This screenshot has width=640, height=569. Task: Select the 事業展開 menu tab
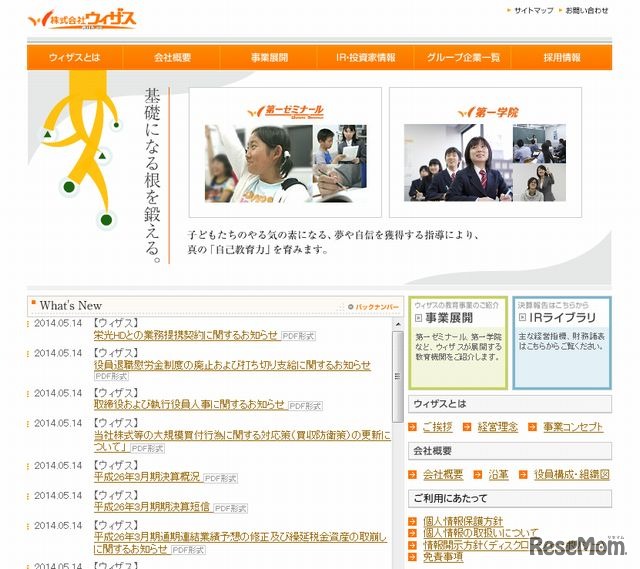tap(269, 58)
